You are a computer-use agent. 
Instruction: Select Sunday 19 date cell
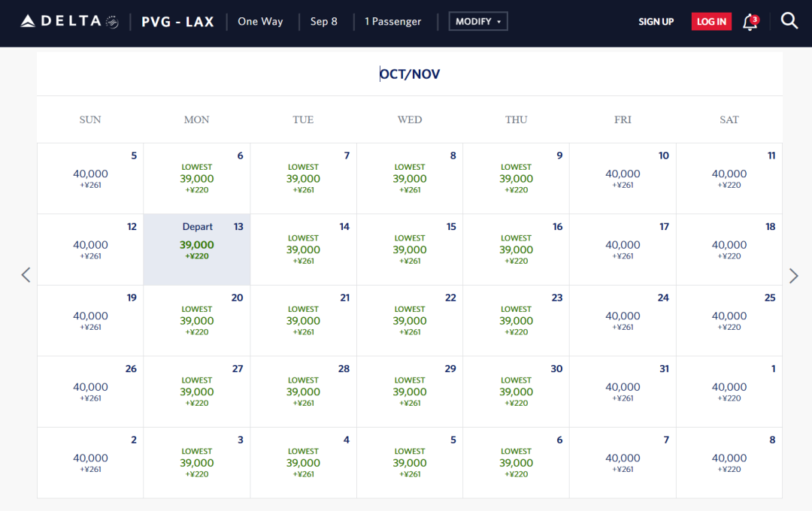point(90,320)
